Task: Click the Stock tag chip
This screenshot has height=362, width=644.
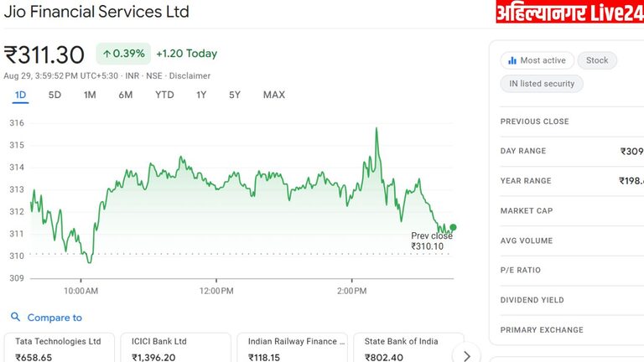Action: (x=597, y=60)
